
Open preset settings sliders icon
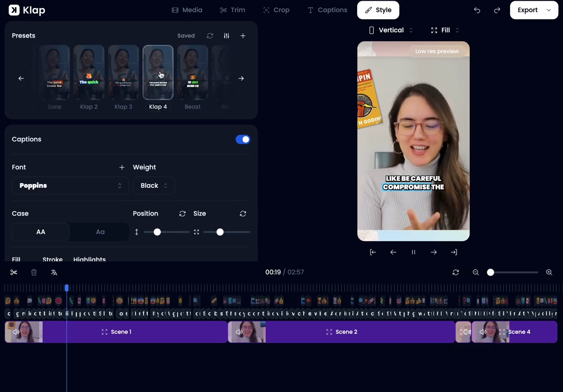pyautogui.click(x=227, y=36)
